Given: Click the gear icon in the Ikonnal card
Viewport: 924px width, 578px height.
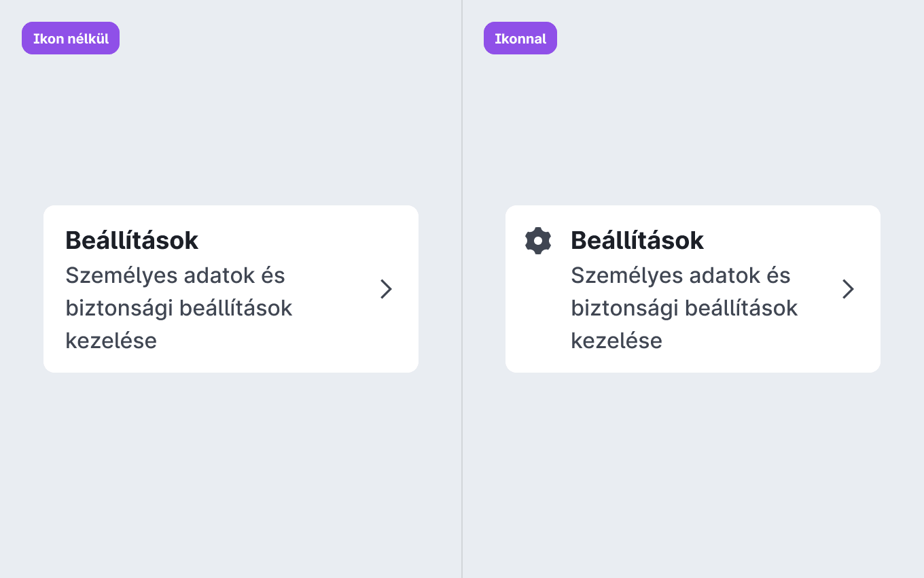Looking at the screenshot, I should pyautogui.click(x=538, y=241).
